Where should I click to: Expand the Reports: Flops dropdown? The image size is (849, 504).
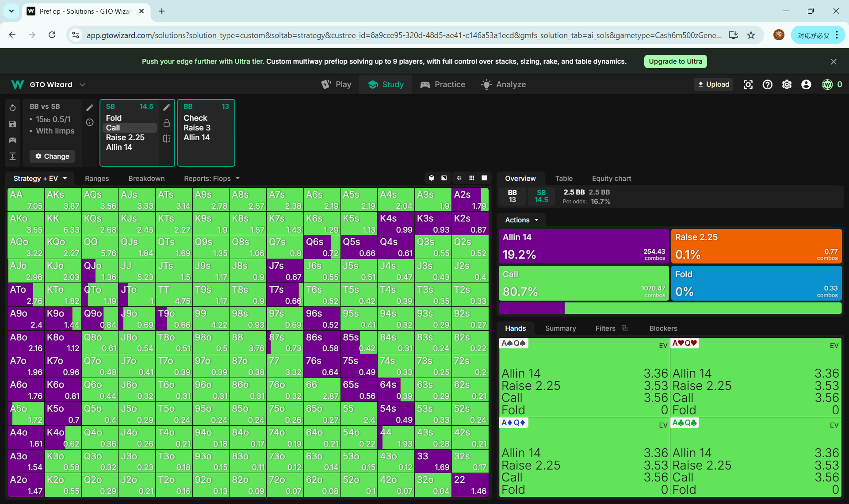click(x=211, y=179)
